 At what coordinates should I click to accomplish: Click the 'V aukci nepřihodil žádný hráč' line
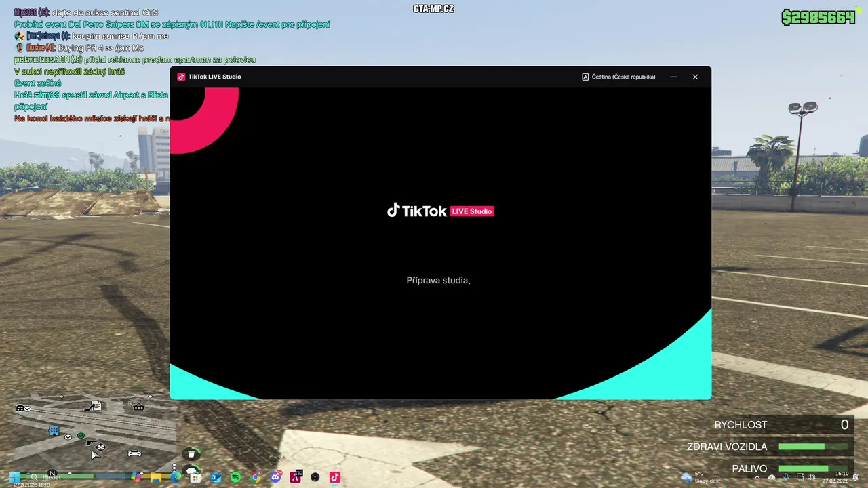[x=69, y=71]
